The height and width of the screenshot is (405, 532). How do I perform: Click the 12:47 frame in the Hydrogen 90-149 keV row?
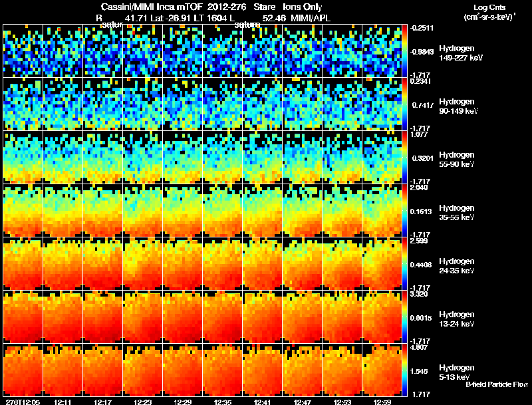click(303, 104)
